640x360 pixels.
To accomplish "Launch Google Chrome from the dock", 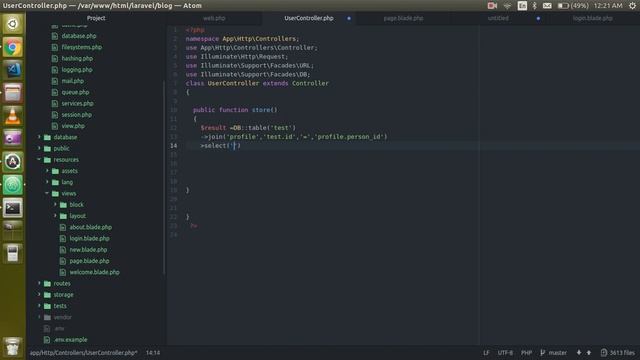I will 13,47.
